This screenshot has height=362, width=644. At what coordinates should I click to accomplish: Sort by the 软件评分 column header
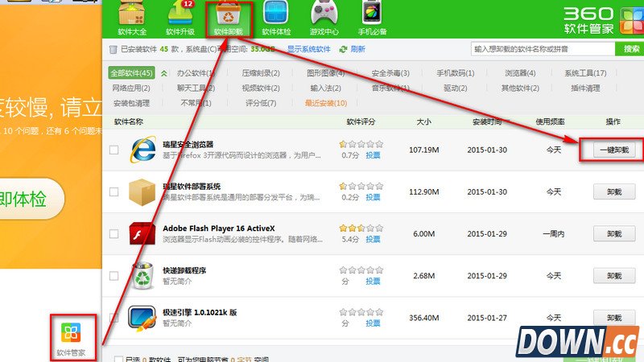361,122
